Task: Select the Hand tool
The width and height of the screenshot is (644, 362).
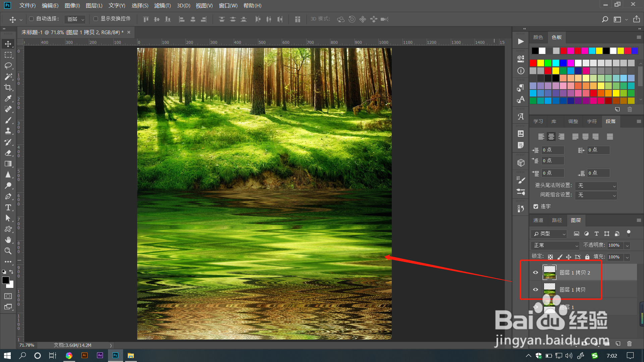Action: pyautogui.click(x=8, y=240)
